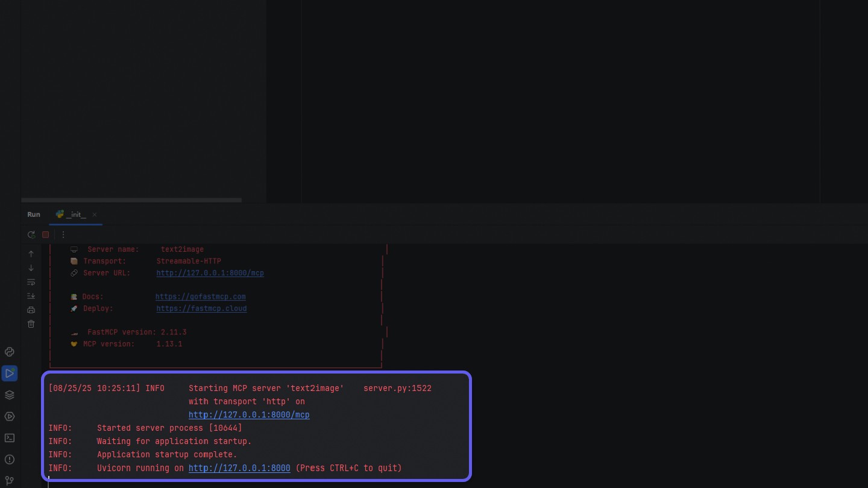Toggle scroll to end in console
The height and width of the screenshot is (488, 868).
pos(31,295)
